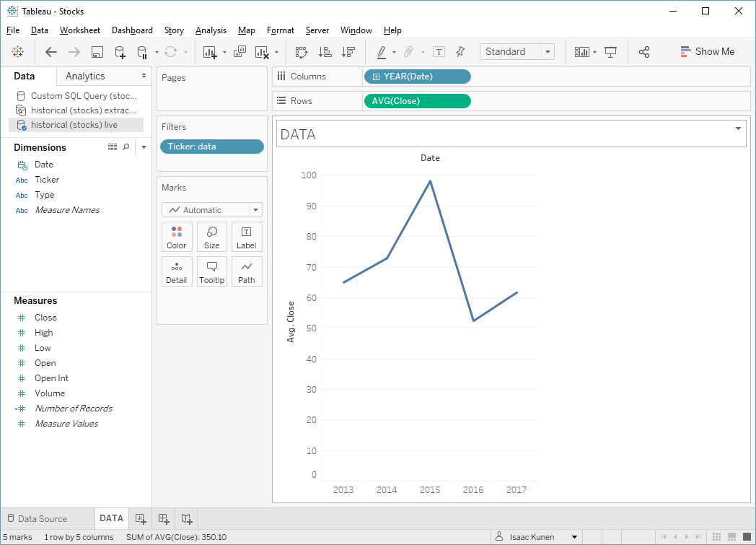Open the Automatic mark type dropdown

tap(212, 210)
